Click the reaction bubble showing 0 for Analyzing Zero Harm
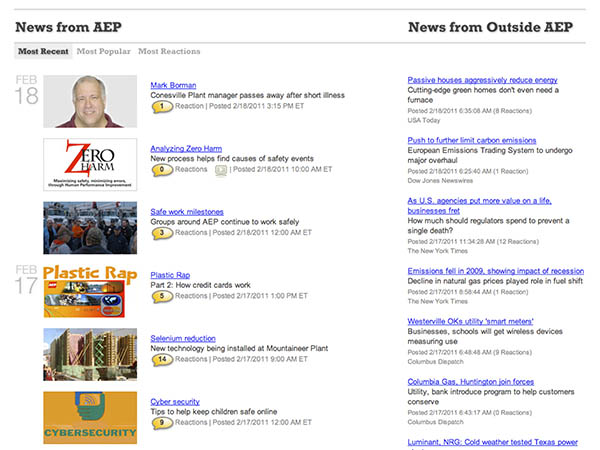600x450 pixels. point(162,170)
